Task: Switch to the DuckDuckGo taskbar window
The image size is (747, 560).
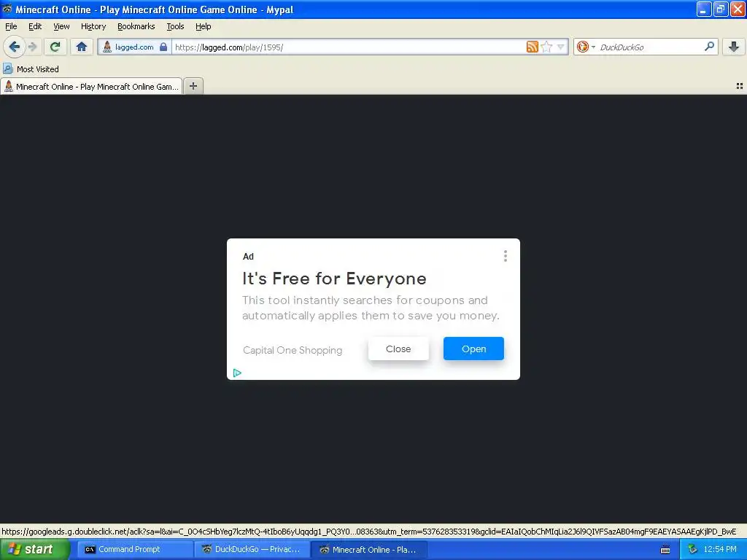Action: click(x=252, y=550)
